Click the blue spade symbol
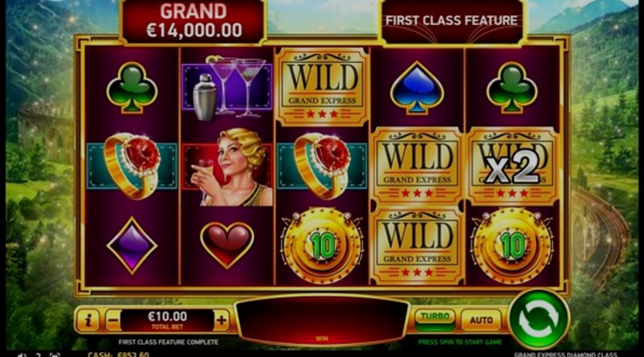This screenshot has width=644, height=357. [417, 88]
